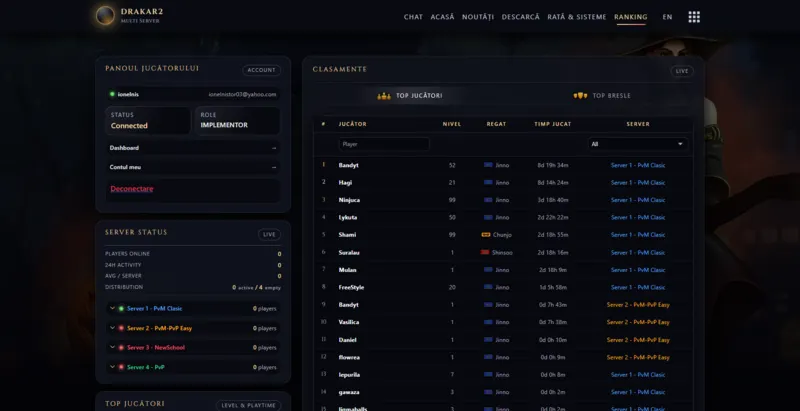Click the Nivel column header
This screenshot has height=411, width=800.
tap(452, 124)
